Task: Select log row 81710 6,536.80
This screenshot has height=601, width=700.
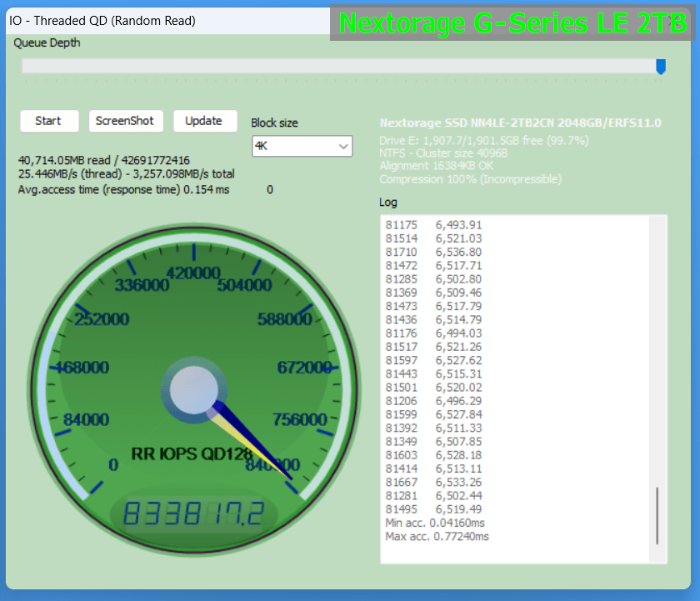Action: [433, 253]
